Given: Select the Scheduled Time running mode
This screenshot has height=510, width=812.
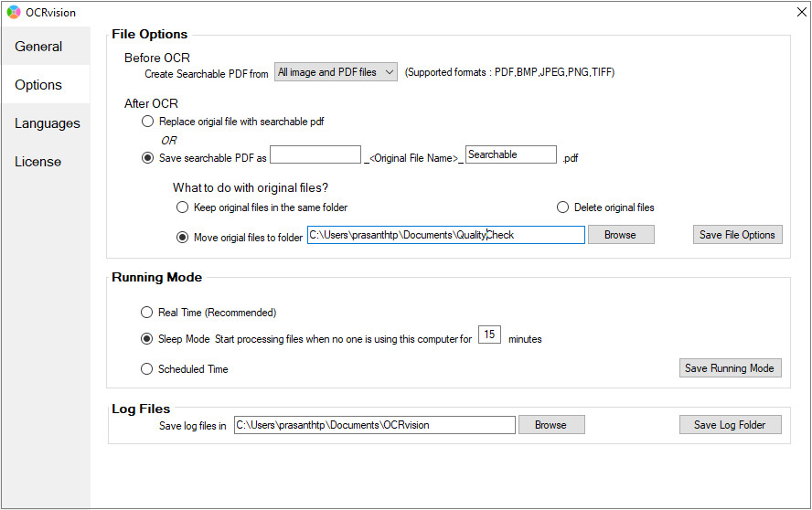Looking at the screenshot, I should [147, 369].
